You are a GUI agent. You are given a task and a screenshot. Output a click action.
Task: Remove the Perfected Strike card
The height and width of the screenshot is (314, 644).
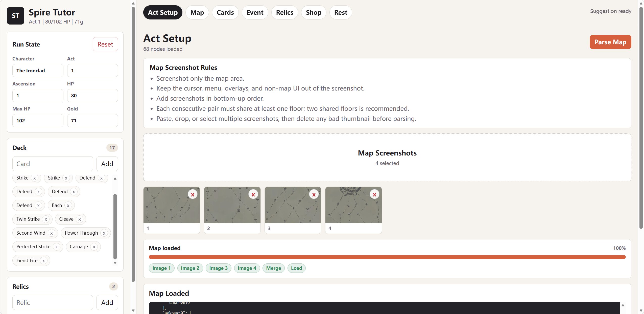click(56, 247)
